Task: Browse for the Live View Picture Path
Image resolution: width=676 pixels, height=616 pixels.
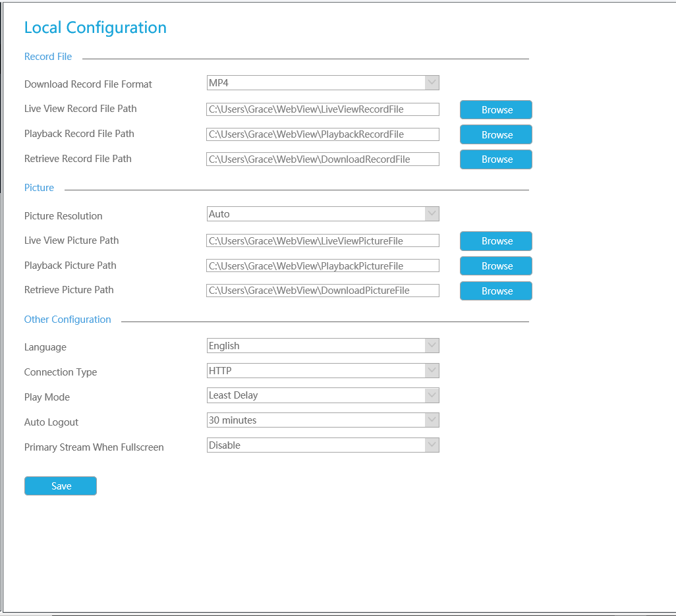Action: (495, 241)
